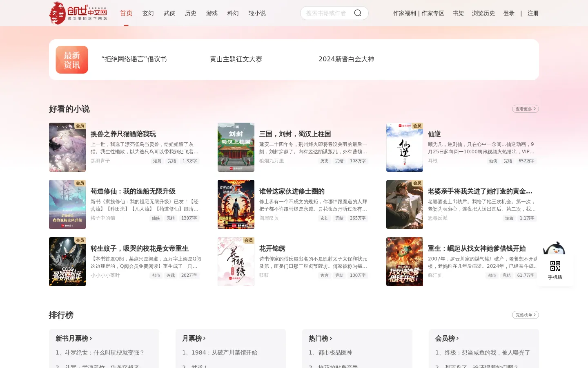The height and width of the screenshot is (368, 588).
Task: Open ranking entry 1984：从破产川菜馆开始
Action: point(220,352)
